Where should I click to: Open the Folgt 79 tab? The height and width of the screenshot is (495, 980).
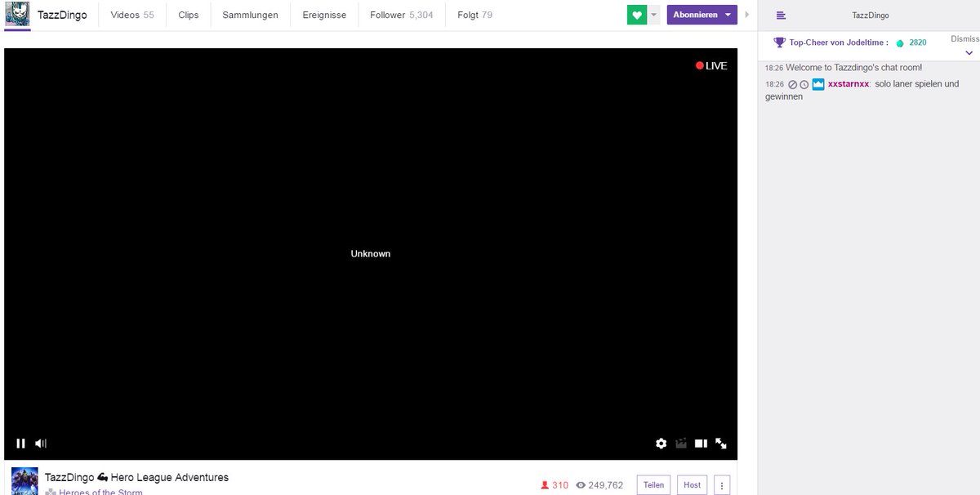[x=474, y=15]
